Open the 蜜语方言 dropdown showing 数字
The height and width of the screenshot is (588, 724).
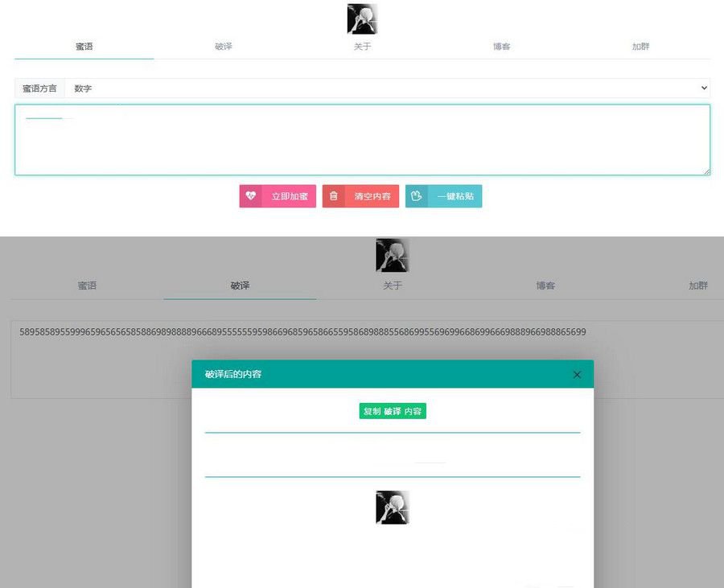click(386, 88)
